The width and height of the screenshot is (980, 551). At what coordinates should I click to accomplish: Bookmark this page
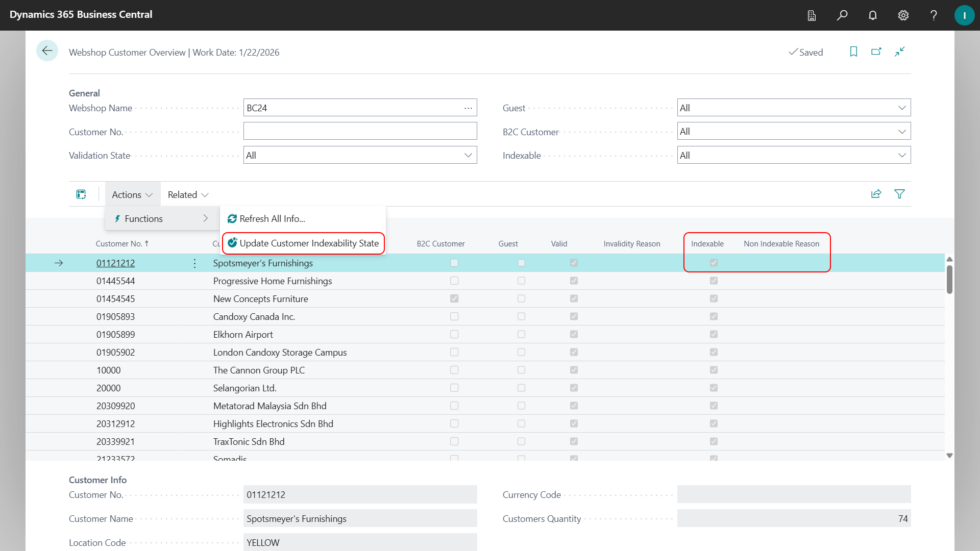[x=853, y=52]
